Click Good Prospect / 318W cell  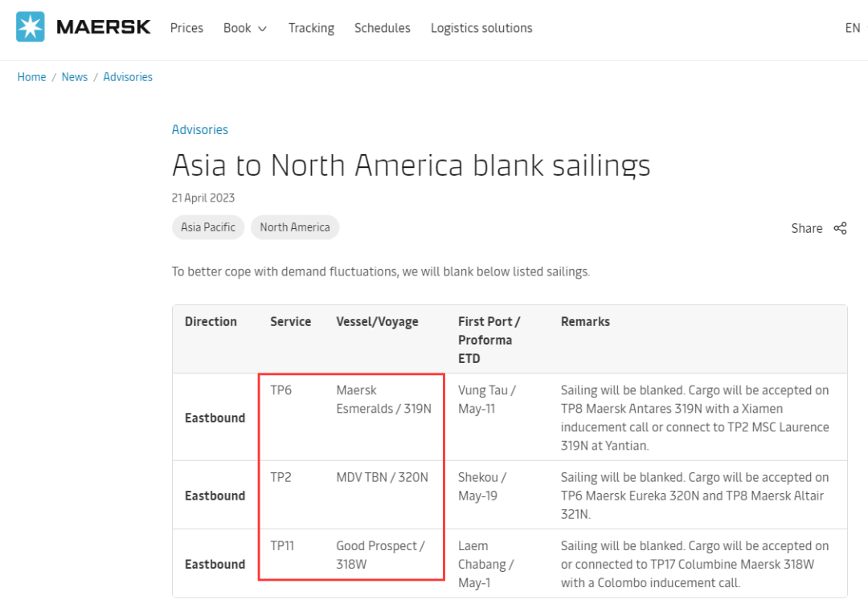point(380,555)
